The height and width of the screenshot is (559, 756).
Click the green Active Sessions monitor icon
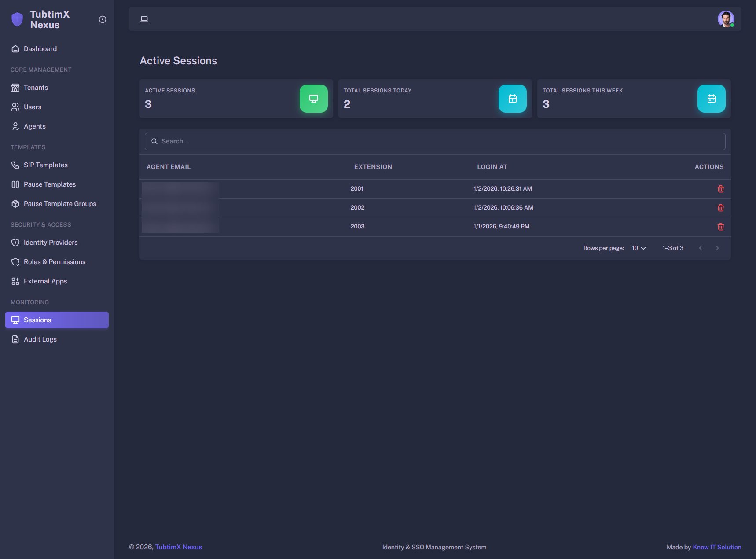313,99
